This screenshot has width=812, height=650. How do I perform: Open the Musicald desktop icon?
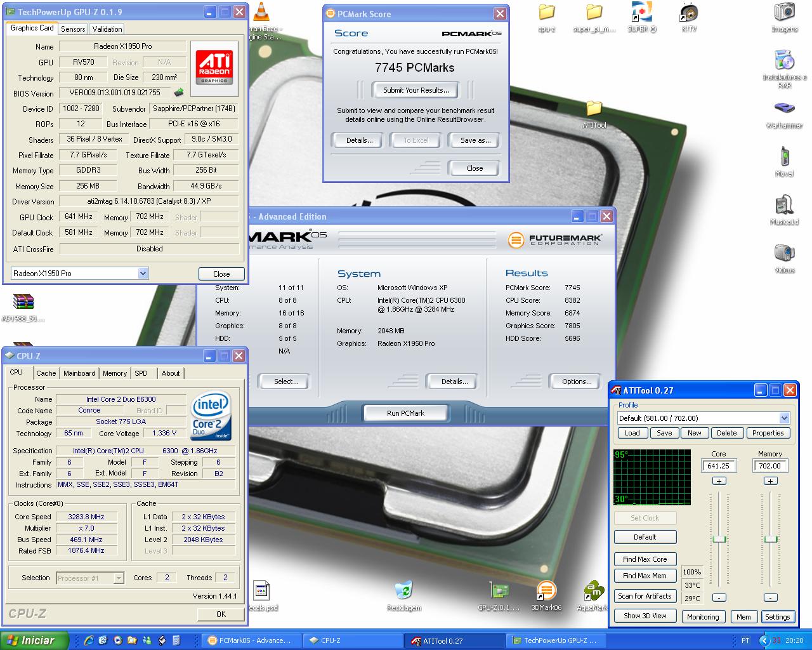click(785, 210)
